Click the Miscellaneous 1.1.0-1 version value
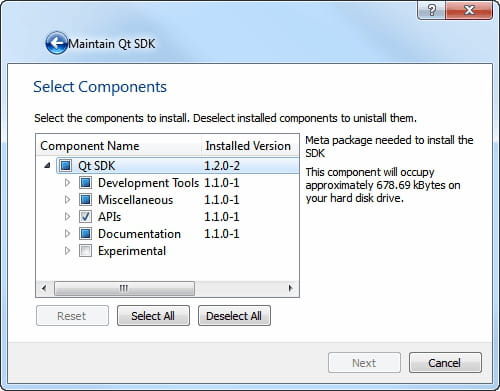The image size is (500, 391). click(222, 200)
